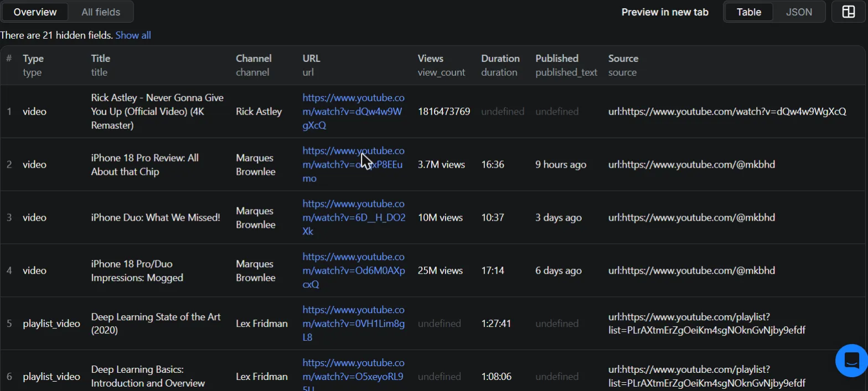
Task: Switch to the All fields tab
Action: [x=101, y=12]
